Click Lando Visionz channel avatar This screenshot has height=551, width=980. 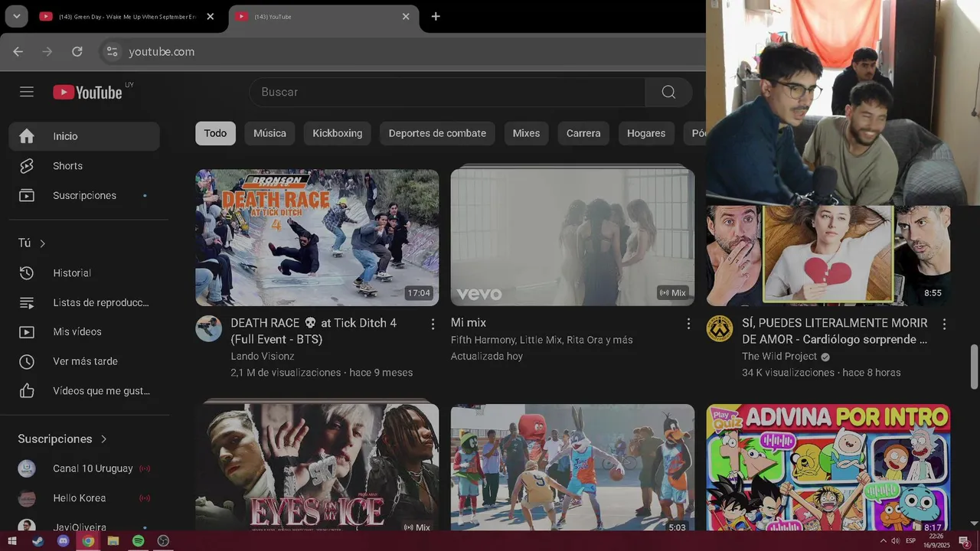click(x=208, y=328)
